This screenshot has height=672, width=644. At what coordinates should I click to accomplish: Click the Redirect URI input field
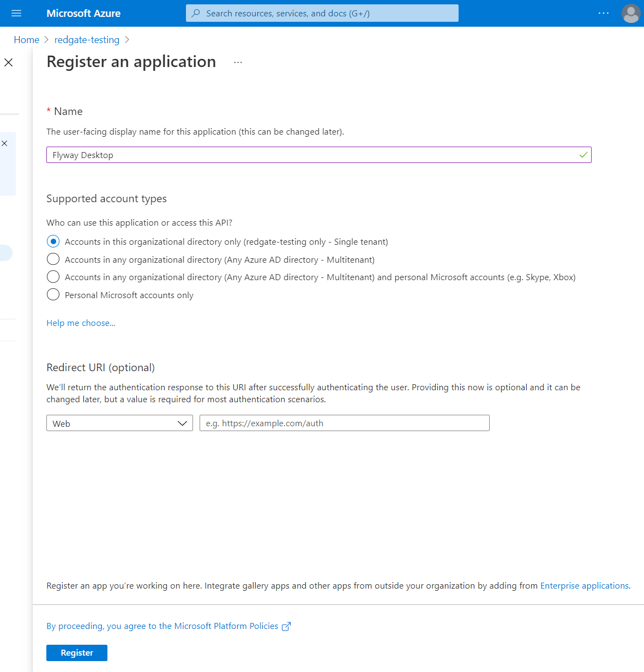point(344,423)
